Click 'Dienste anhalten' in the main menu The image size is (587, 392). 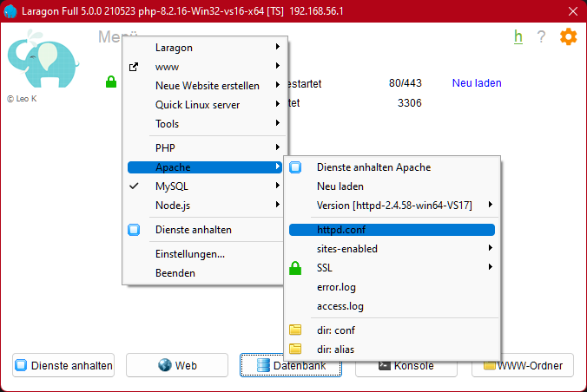click(193, 230)
